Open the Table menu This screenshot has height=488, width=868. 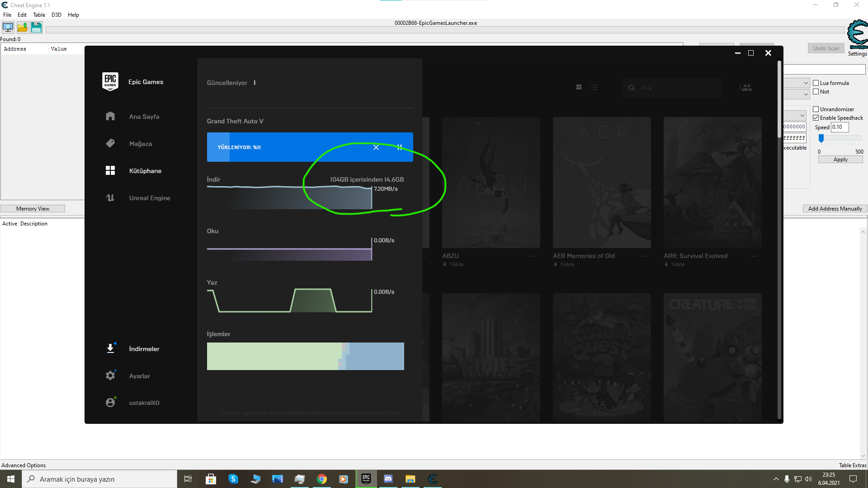39,15
